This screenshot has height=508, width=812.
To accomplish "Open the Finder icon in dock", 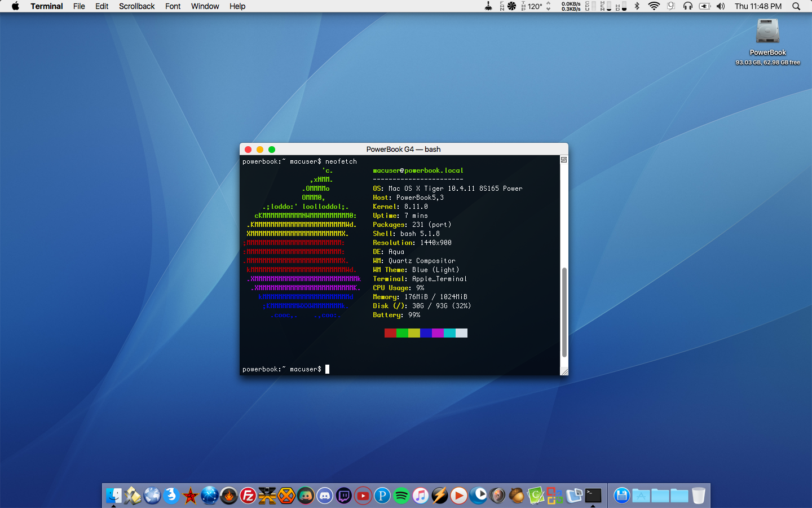I will pos(114,496).
